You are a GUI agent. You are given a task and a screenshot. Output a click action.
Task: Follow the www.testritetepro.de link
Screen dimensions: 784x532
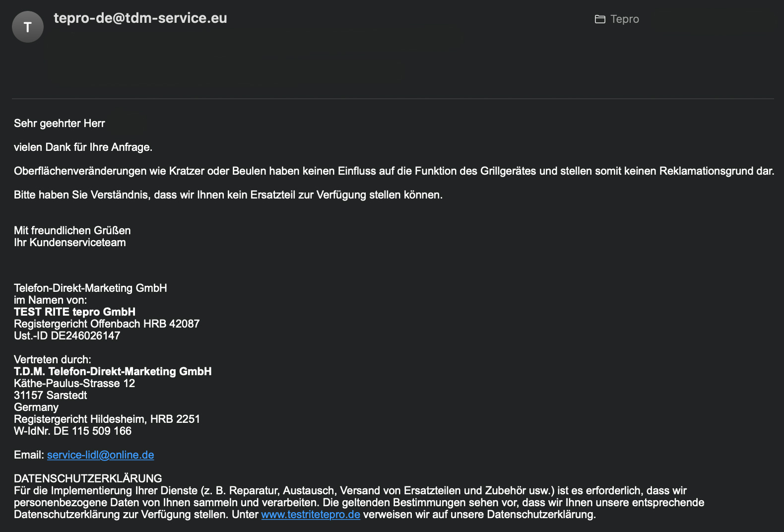pos(311,514)
